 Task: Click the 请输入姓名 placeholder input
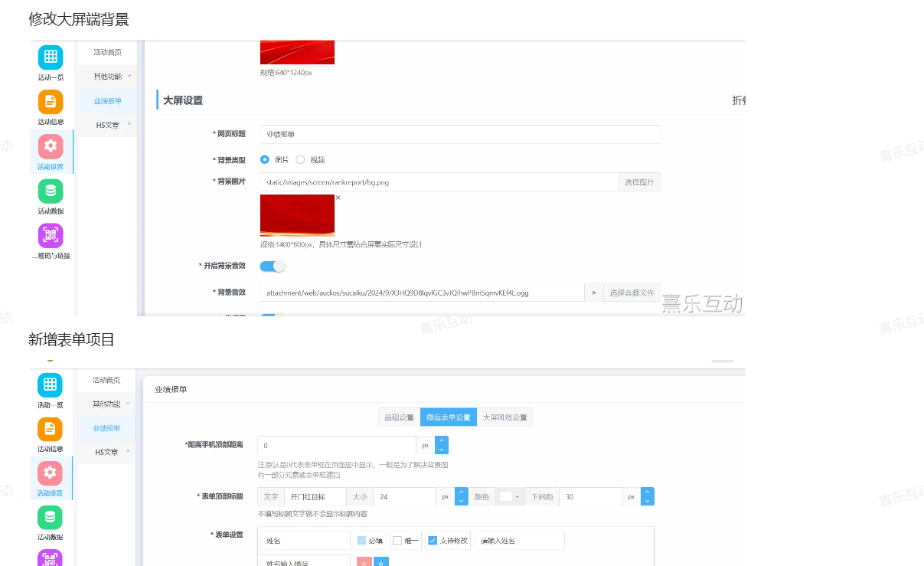pos(519,541)
